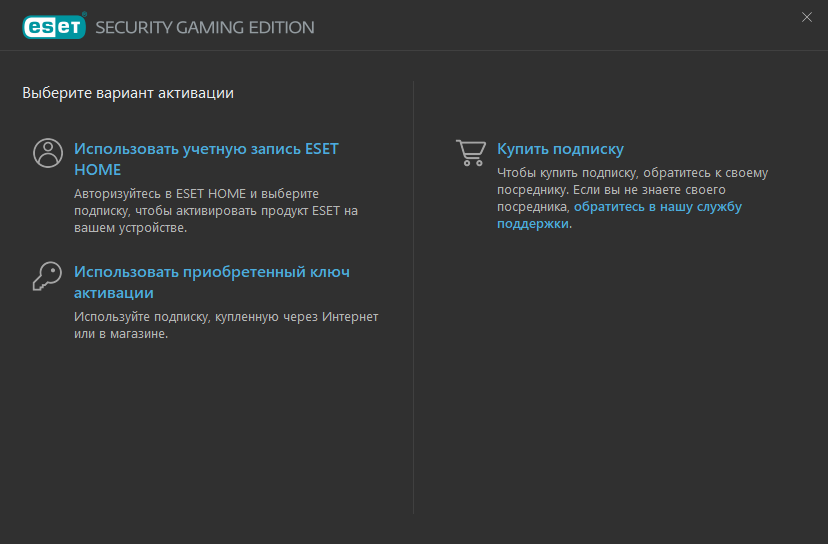Select "Использовать приобретенный ключ активации" option
Screen dimensions: 828x544
click(x=212, y=282)
